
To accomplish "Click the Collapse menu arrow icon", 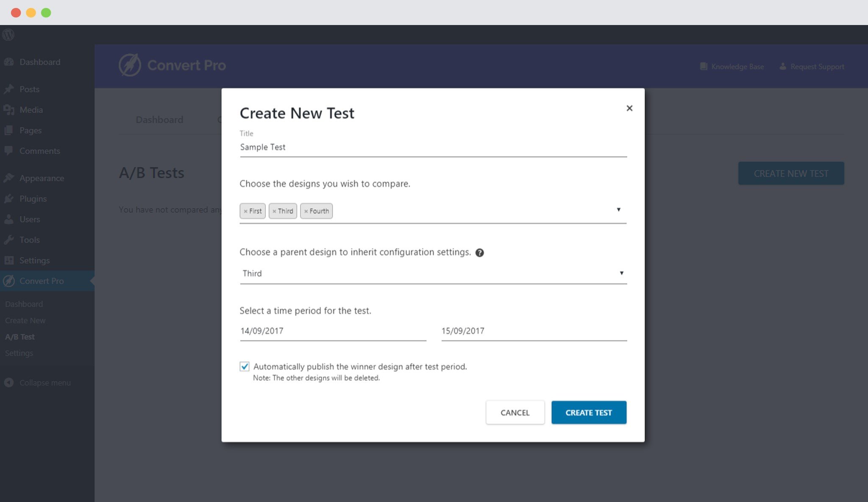I will (x=9, y=382).
